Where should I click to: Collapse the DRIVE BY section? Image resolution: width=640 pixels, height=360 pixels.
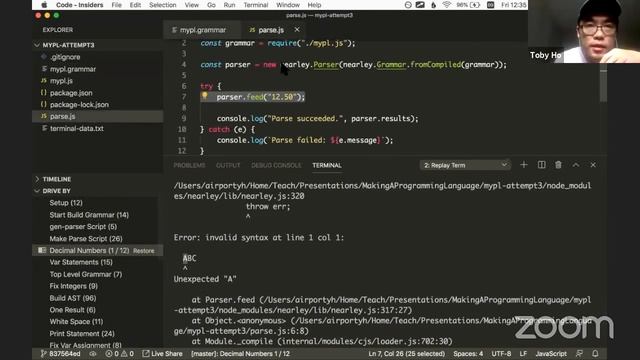click(98, 191)
